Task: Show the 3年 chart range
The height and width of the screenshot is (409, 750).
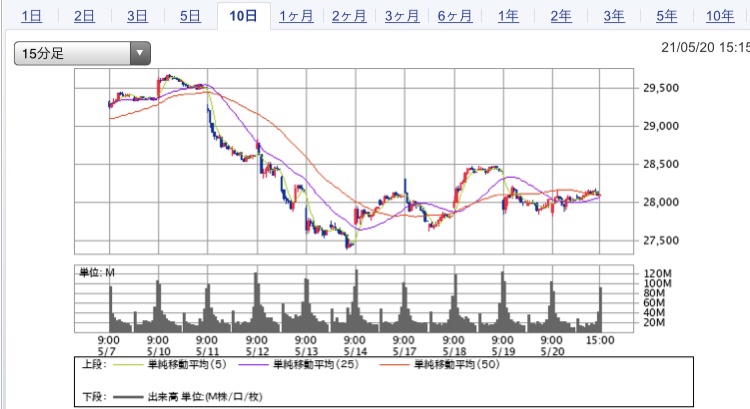Action: (x=614, y=16)
